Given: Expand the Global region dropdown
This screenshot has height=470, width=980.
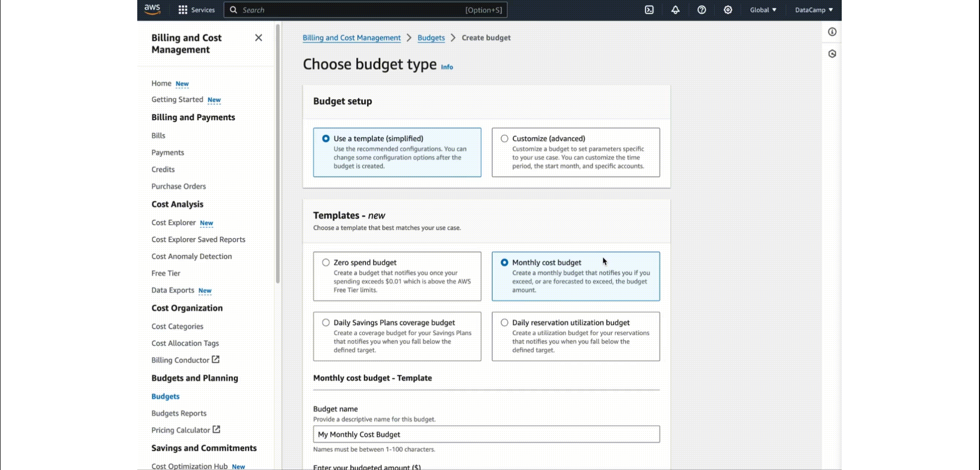Looking at the screenshot, I should pos(763,10).
